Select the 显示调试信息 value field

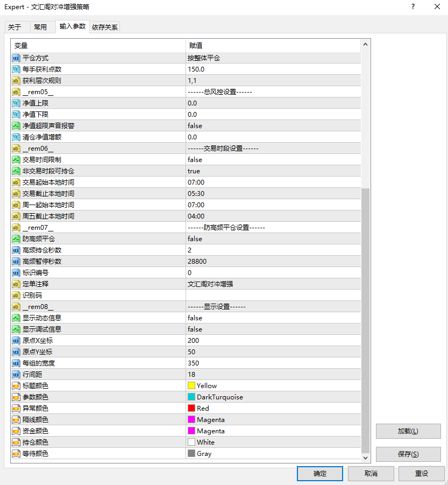(269, 329)
